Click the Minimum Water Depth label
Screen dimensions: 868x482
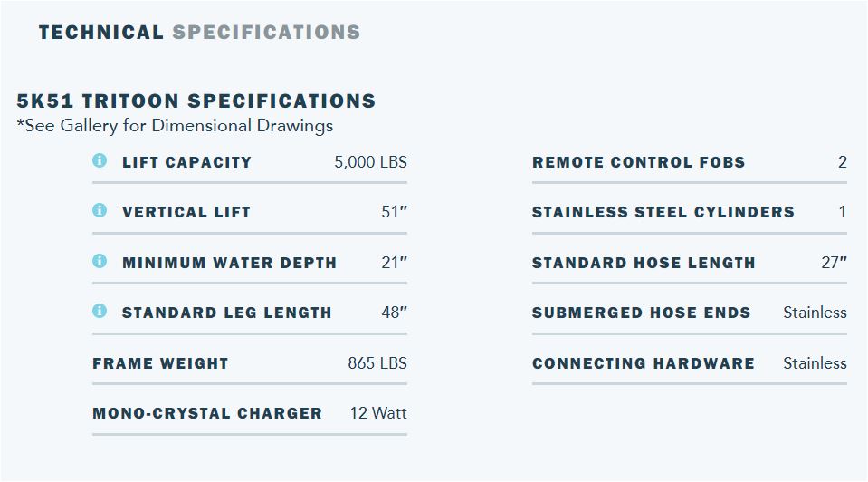point(229,264)
